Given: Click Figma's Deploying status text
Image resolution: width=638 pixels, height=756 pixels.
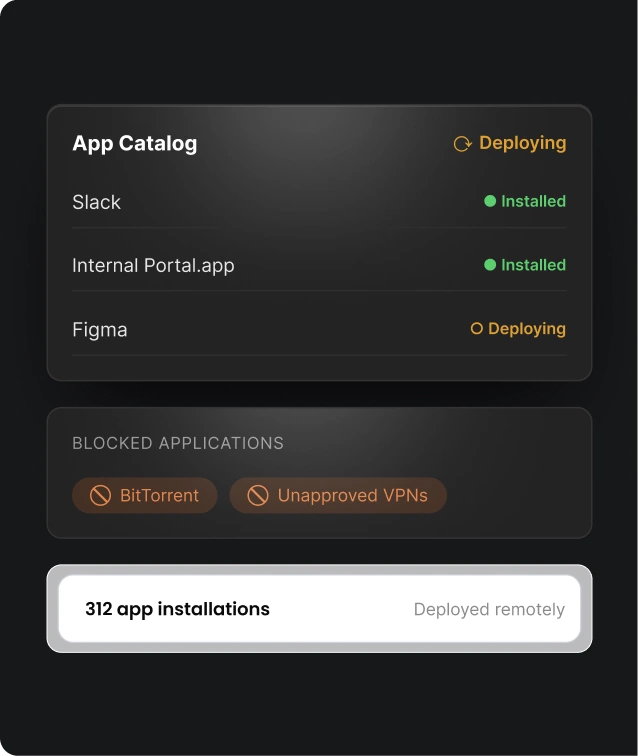Looking at the screenshot, I should pos(527,329).
